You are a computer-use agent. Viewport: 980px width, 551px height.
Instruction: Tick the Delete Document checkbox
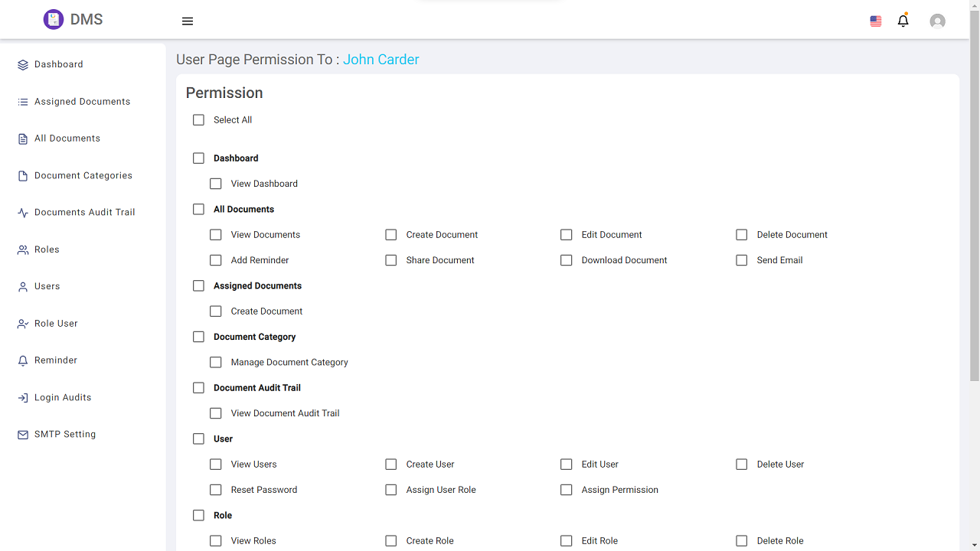(x=742, y=235)
